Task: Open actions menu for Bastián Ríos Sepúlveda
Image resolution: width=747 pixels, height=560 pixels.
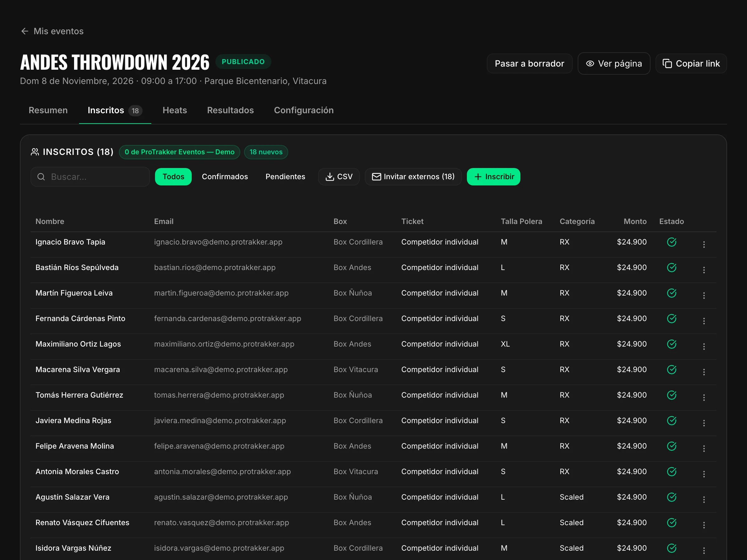Action: click(x=704, y=270)
